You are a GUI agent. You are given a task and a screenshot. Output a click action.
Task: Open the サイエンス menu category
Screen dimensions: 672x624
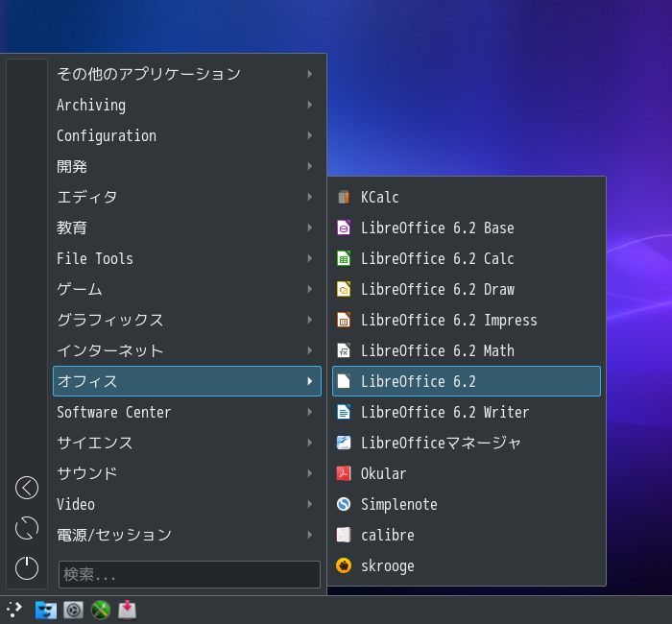coord(187,443)
